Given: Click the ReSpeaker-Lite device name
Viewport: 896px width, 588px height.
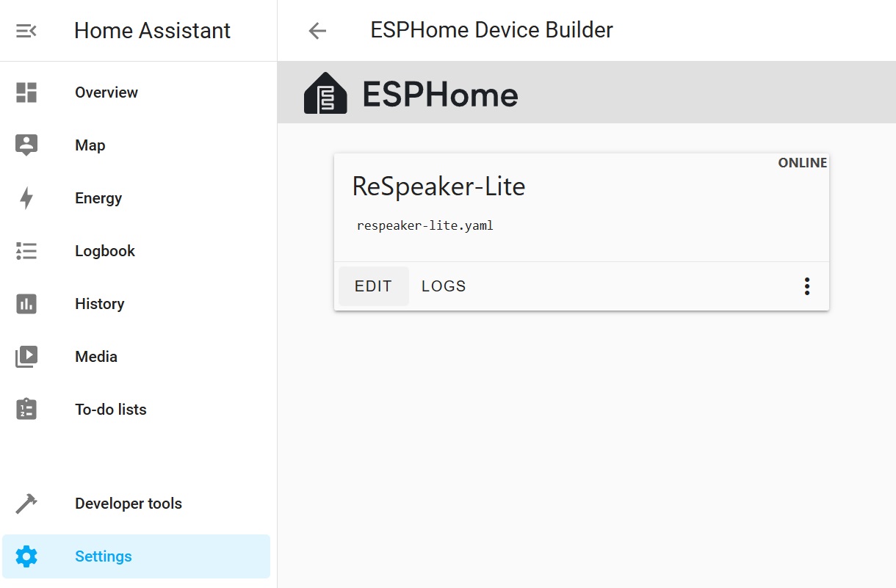Looking at the screenshot, I should [438, 186].
